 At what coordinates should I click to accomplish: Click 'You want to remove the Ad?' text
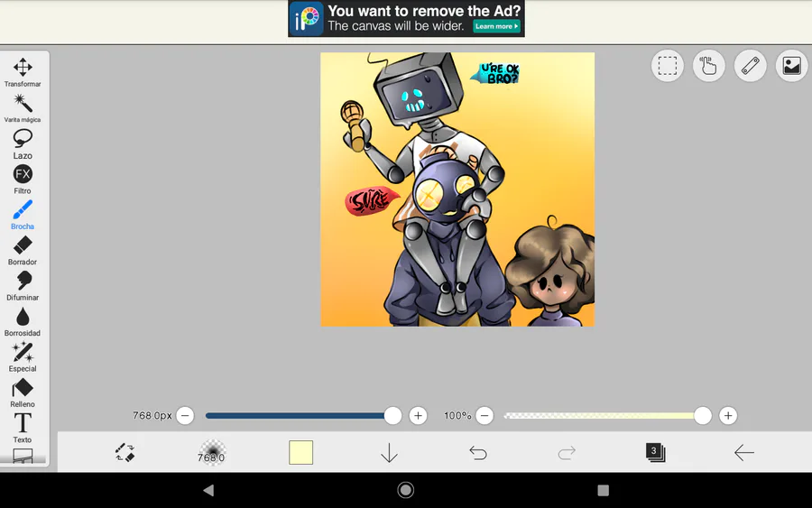[424, 11]
